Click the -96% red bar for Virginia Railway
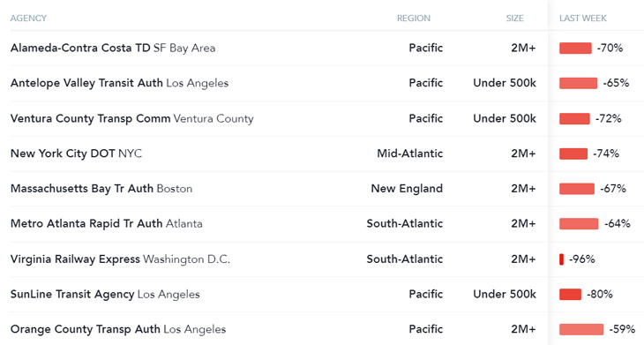Viewport: 644px width, 345px height. (x=561, y=259)
